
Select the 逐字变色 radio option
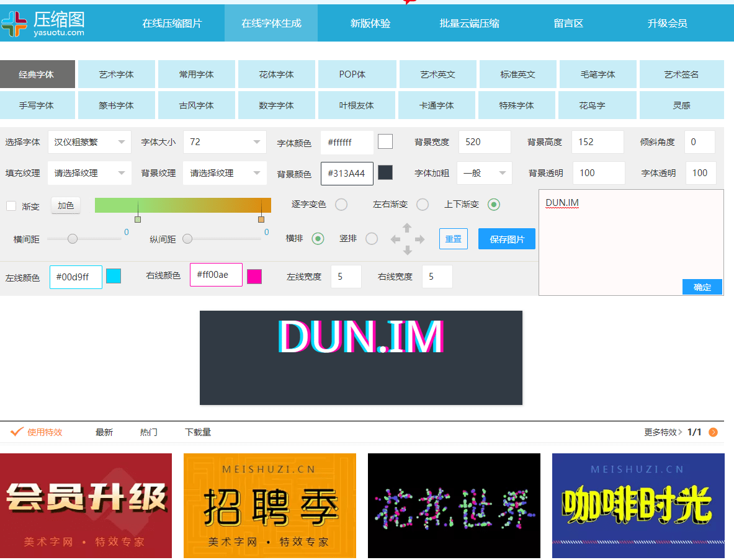(x=341, y=205)
